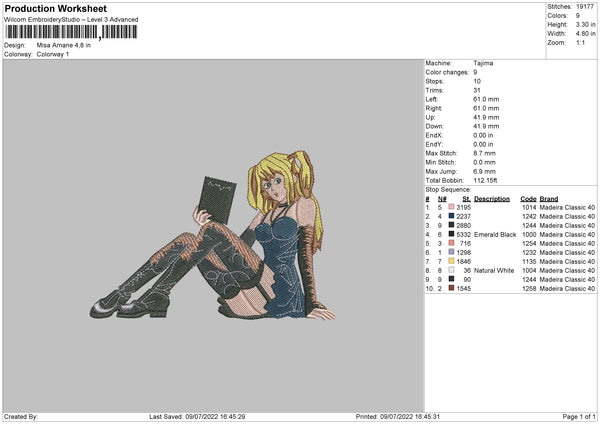The height and width of the screenshot is (424, 600).
Task: Pick the Emerald Black color swatch
Action: (x=451, y=234)
